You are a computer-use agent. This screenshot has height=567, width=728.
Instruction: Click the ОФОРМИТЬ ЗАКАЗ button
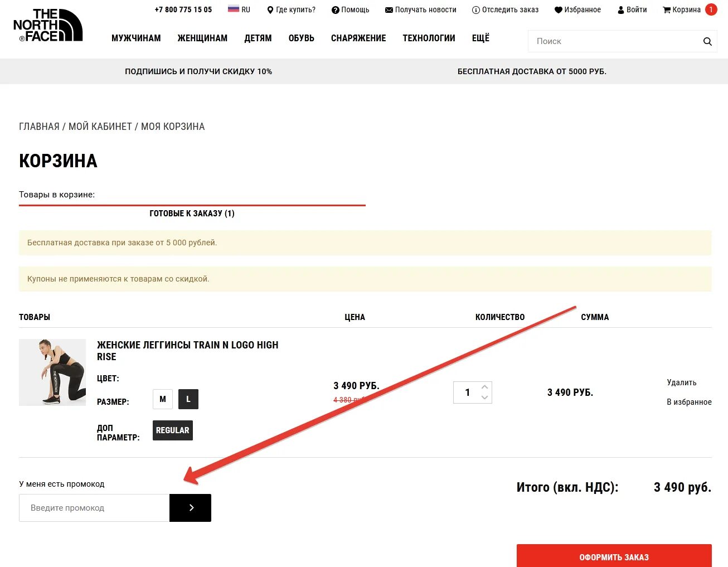tap(614, 556)
